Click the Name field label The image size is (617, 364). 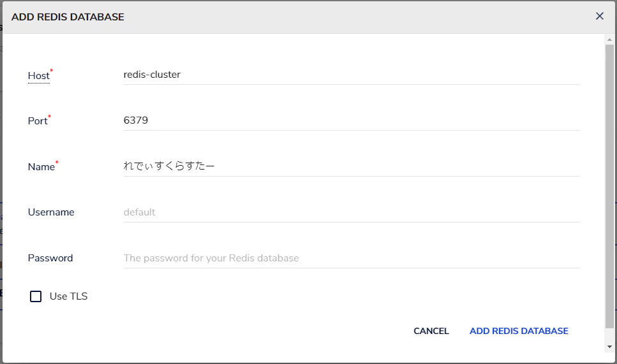point(41,167)
